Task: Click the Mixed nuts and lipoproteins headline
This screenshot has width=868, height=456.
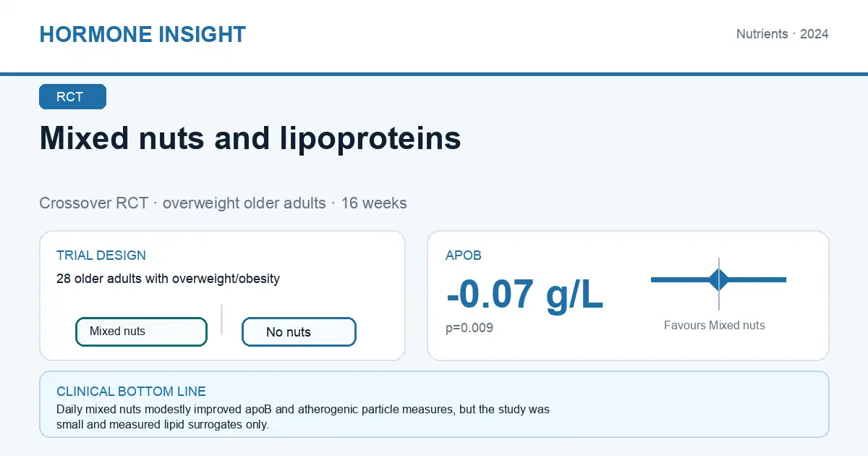Action: click(x=250, y=138)
